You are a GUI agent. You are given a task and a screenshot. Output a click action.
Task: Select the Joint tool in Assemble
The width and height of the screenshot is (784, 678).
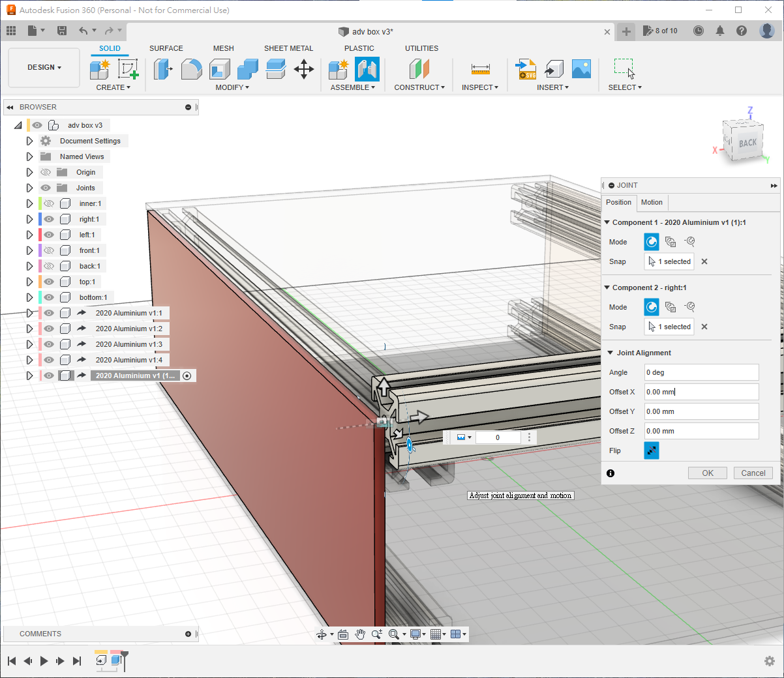tap(367, 69)
